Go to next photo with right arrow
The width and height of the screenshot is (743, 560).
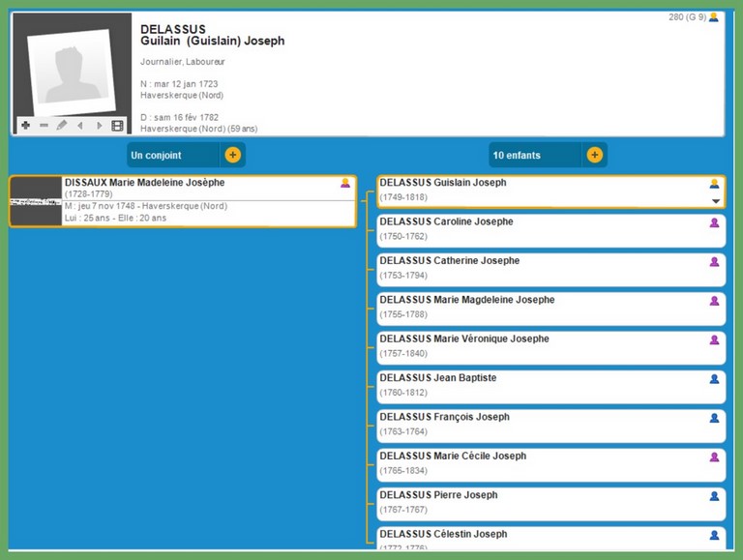99,126
